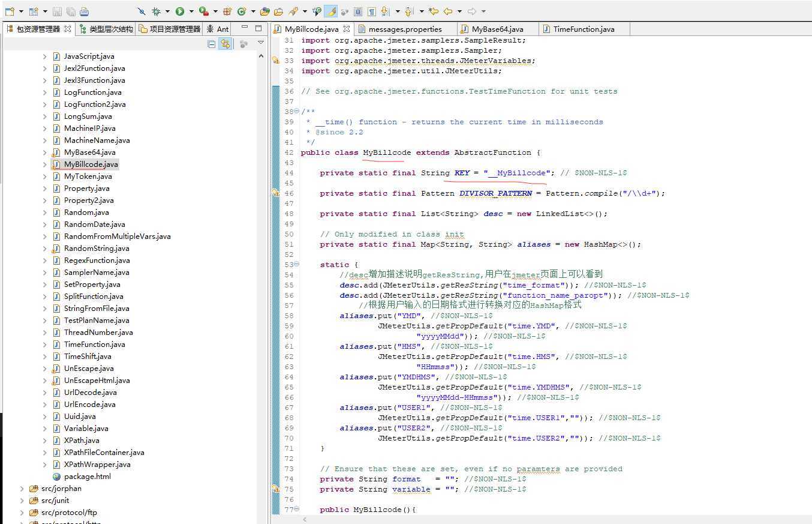Select MachineIP.java in tree
Screen dimensions: 812x524
pyautogui.click(x=89, y=128)
